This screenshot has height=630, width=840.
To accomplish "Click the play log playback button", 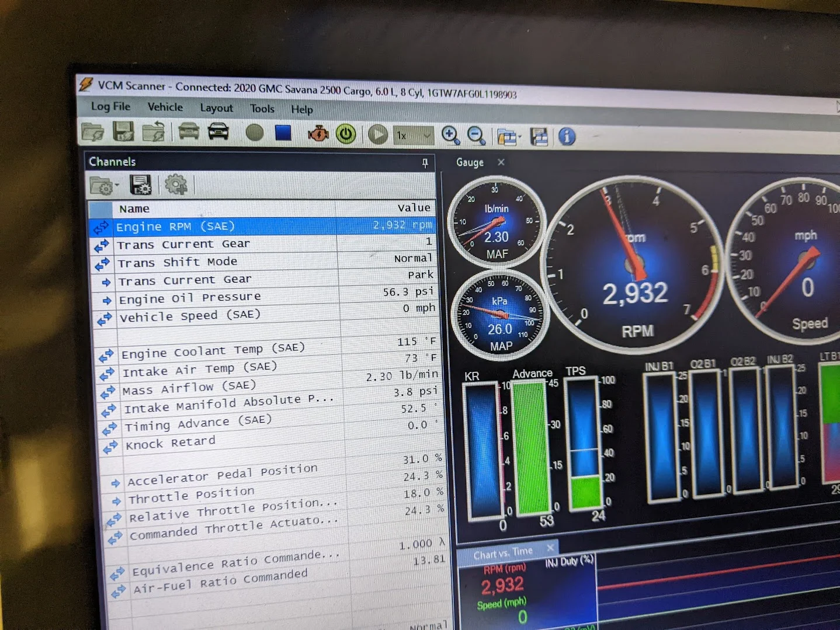I will [378, 135].
